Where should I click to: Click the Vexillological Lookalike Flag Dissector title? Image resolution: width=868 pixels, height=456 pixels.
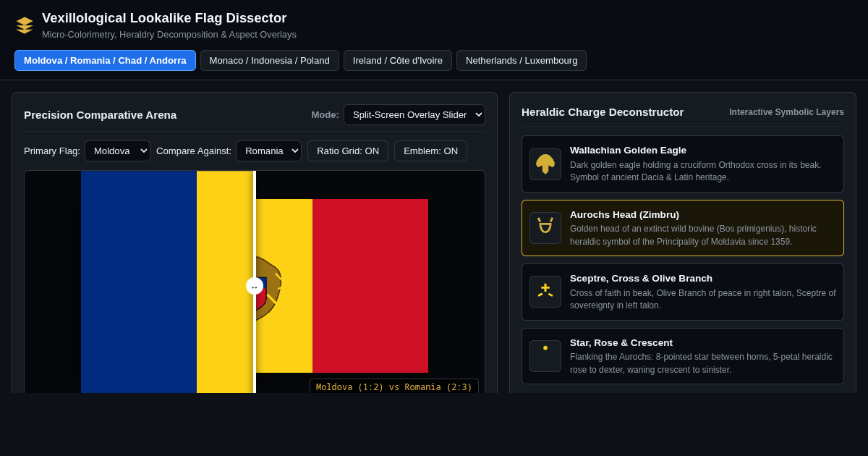(x=164, y=18)
